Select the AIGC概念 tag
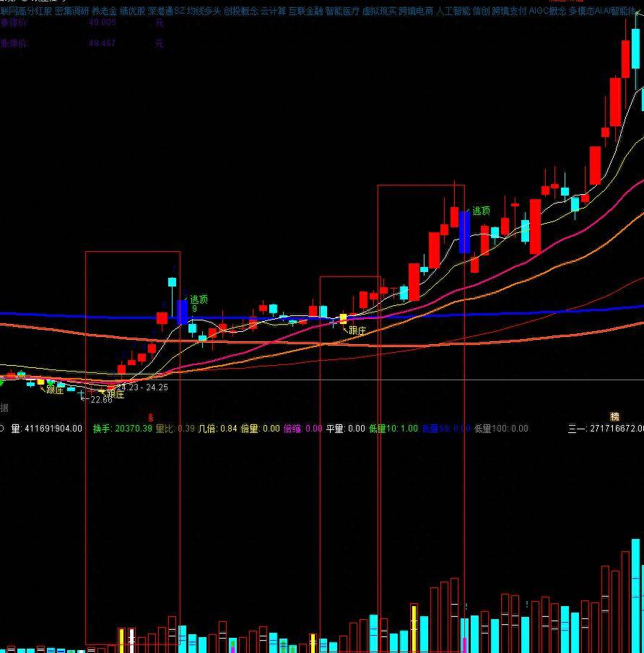644x653 pixels. coord(548,12)
